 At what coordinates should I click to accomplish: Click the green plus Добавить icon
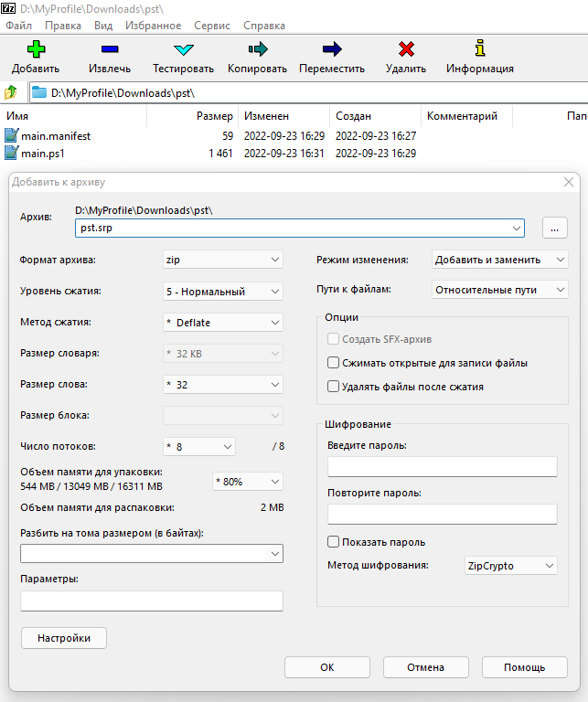coord(36,49)
